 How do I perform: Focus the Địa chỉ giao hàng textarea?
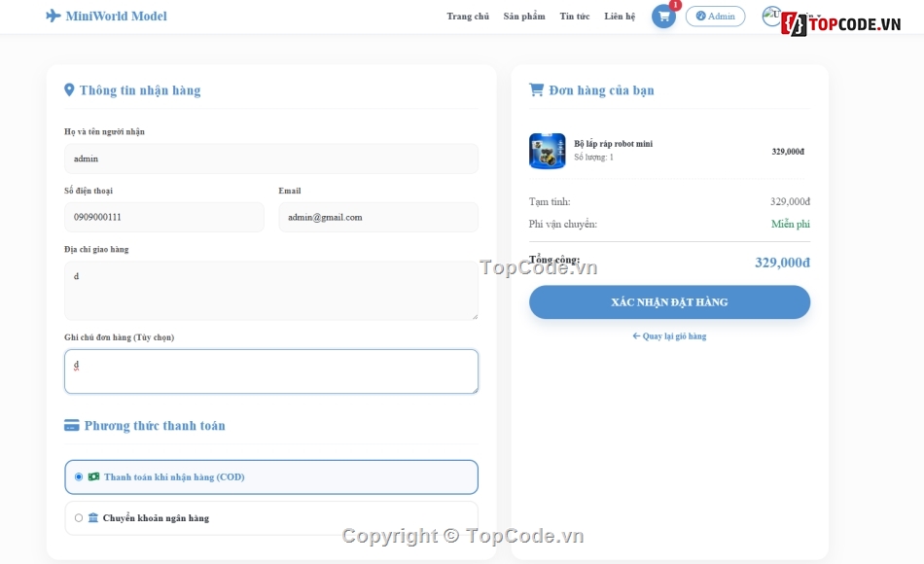271,291
